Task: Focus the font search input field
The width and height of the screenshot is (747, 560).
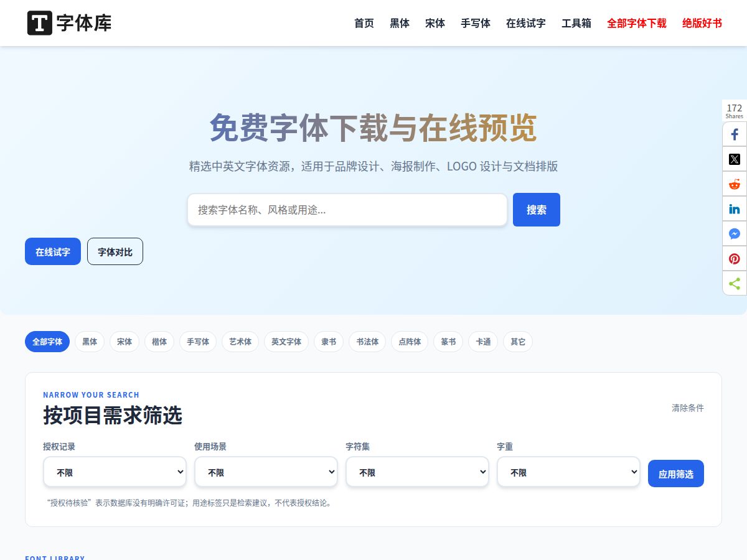Action: (x=347, y=210)
